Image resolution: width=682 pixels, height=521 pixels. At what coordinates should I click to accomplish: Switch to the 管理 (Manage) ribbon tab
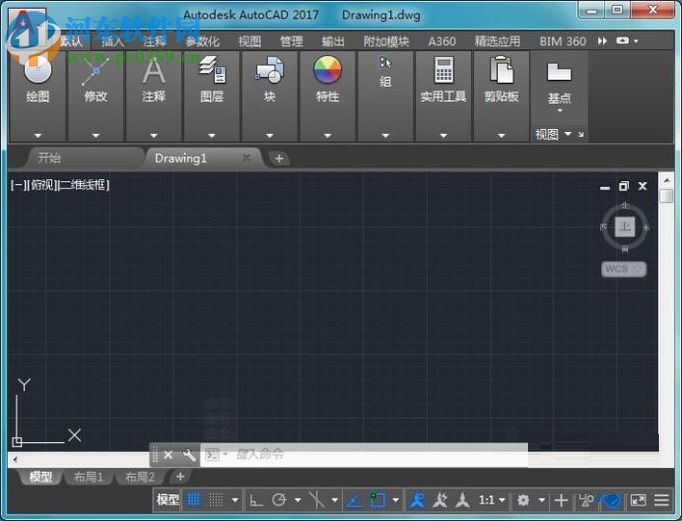[291, 41]
